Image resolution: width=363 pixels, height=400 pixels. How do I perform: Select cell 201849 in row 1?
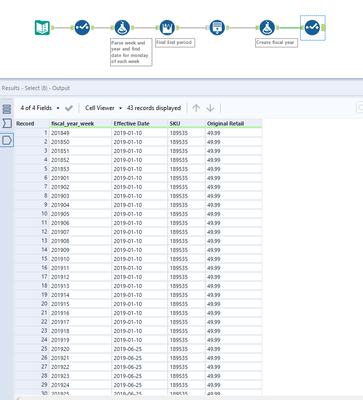(x=80, y=133)
